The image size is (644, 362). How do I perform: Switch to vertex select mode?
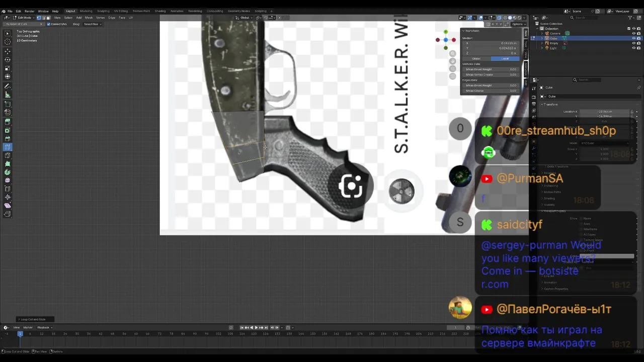click(x=39, y=18)
